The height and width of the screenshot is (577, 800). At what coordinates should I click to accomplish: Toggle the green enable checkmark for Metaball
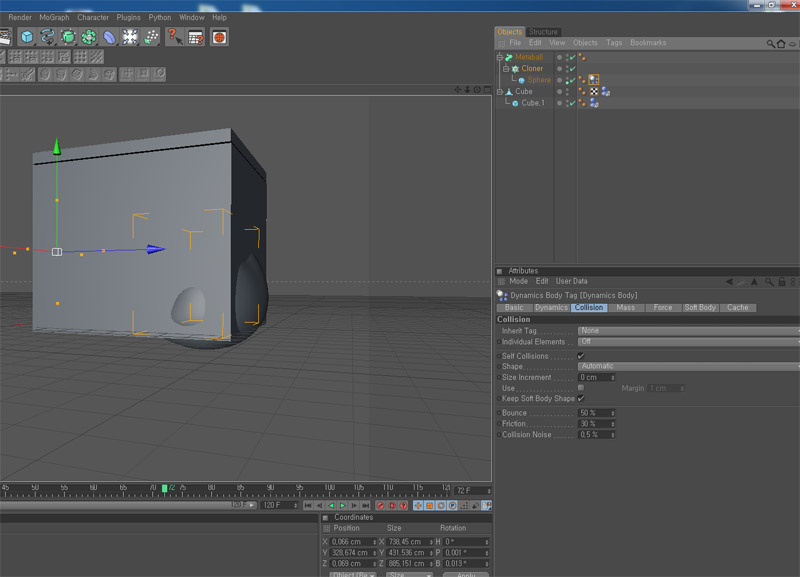[572, 57]
